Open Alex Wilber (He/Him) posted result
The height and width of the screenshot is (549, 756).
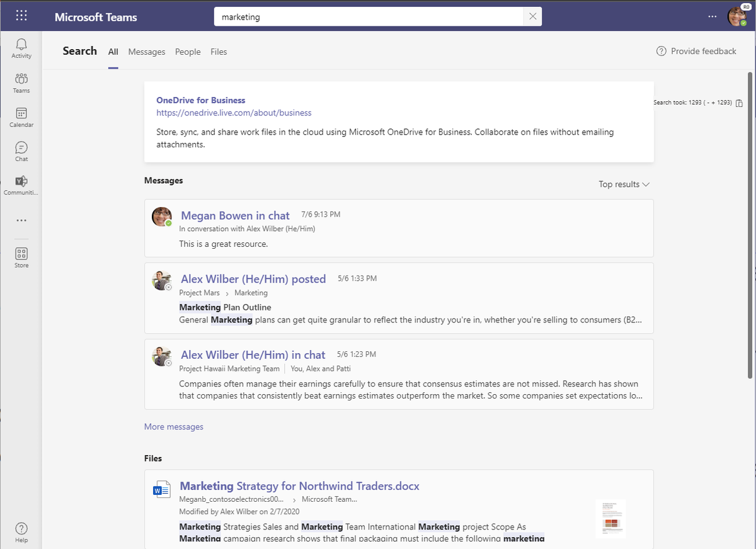point(253,279)
